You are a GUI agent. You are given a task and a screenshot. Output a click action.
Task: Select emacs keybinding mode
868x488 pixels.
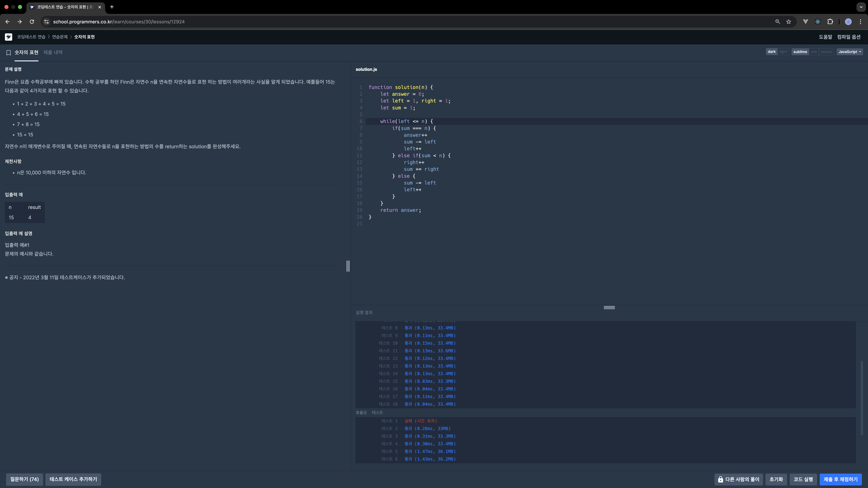click(826, 52)
